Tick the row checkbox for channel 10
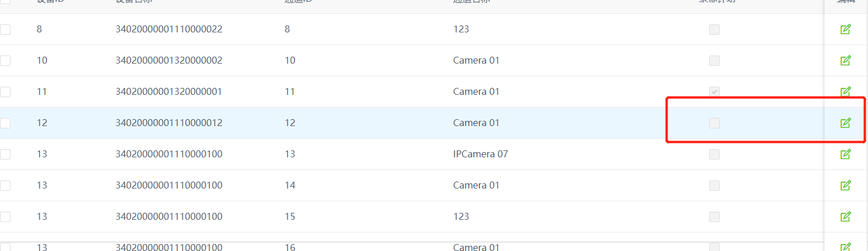This screenshot has width=868, height=251. pyautogui.click(x=5, y=61)
